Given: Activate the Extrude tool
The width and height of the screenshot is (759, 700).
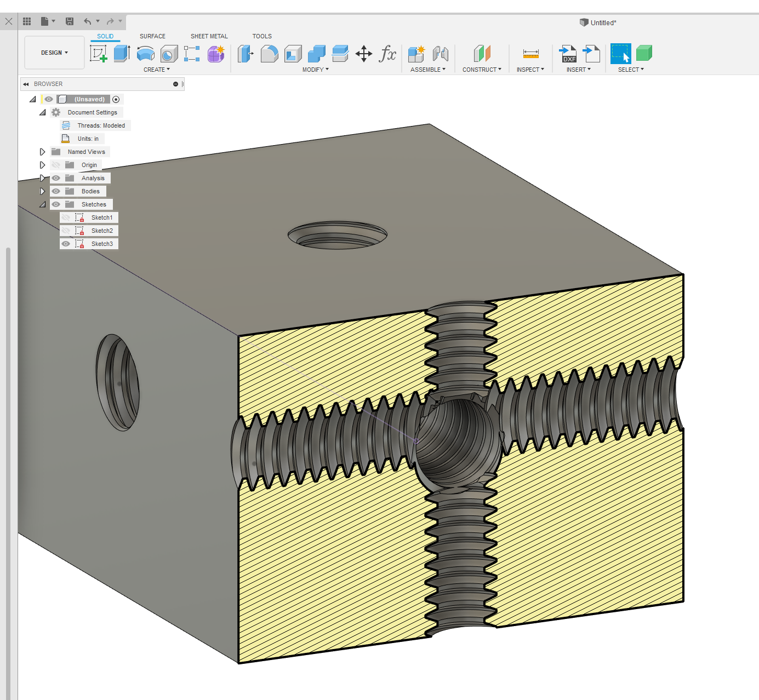Looking at the screenshot, I should pos(121,53).
